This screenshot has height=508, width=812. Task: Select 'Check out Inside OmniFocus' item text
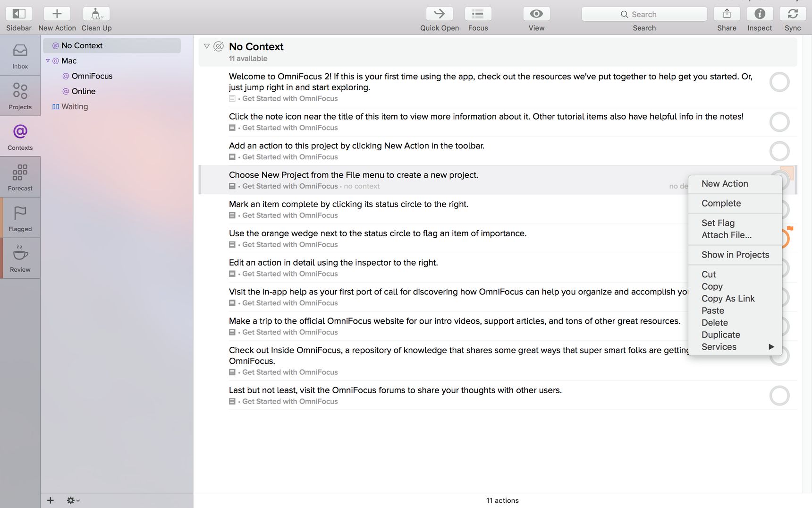(459, 355)
